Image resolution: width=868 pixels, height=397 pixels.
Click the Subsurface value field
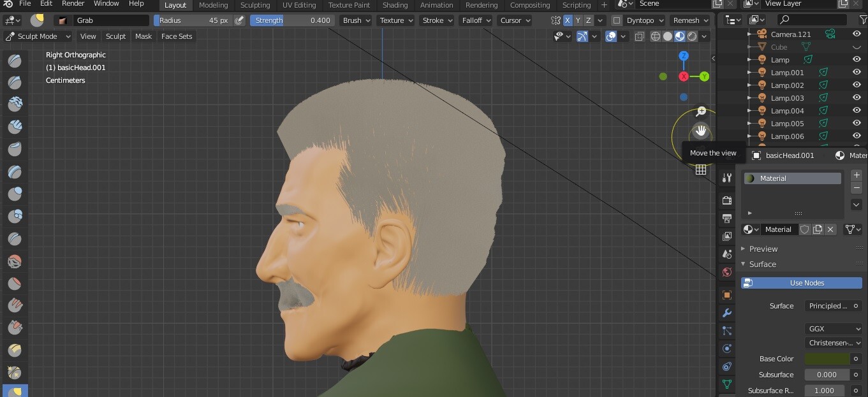click(827, 375)
